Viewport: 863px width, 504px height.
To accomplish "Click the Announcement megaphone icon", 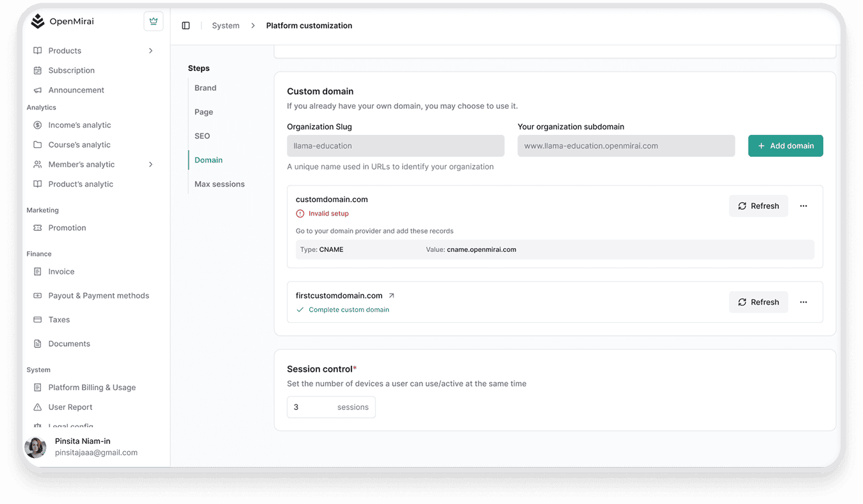I will point(38,90).
